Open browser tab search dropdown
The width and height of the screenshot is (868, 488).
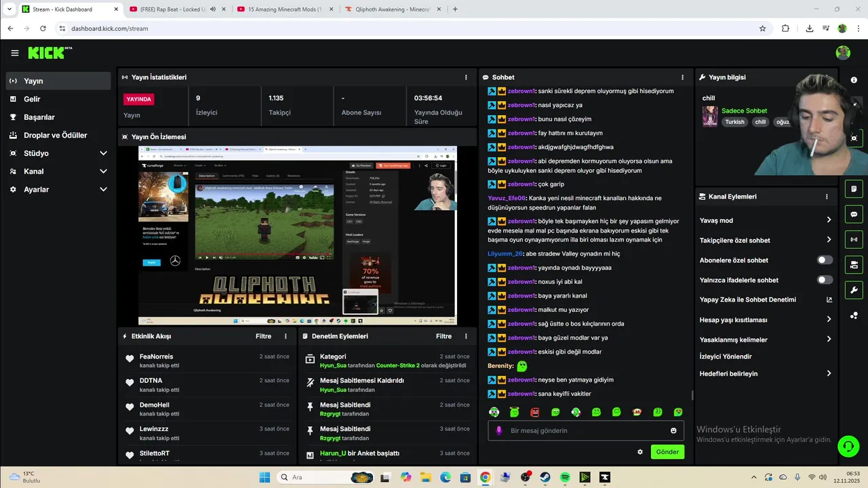click(9, 9)
